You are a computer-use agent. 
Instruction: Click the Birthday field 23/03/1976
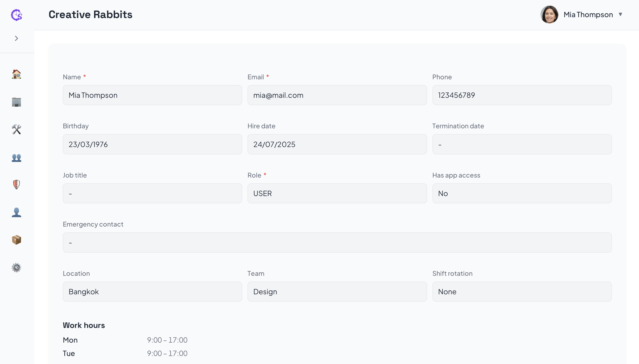152,144
